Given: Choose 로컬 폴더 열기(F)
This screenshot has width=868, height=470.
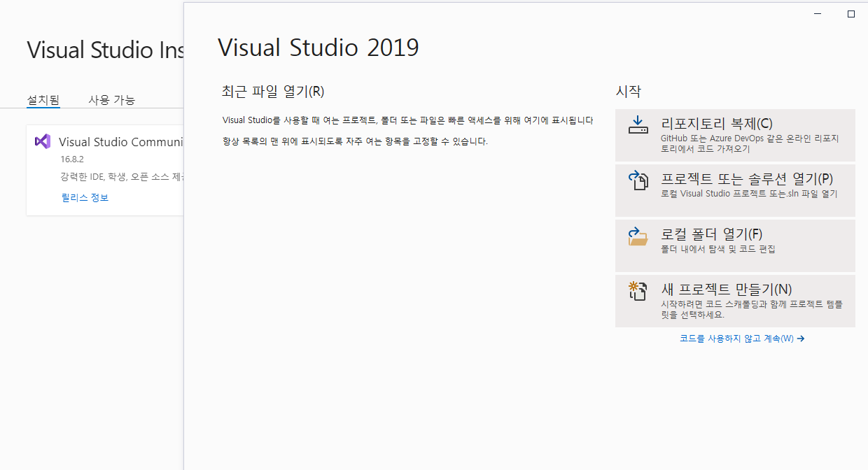Looking at the screenshot, I should 735,245.
